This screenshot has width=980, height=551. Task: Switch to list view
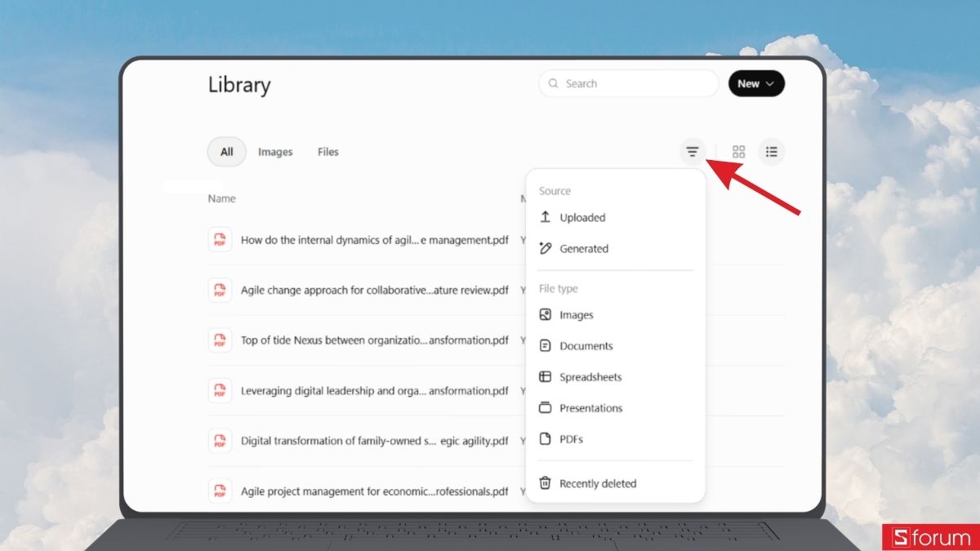772,152
